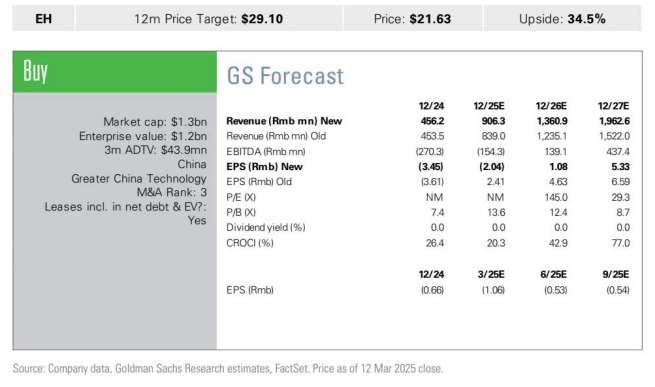Select the 3/25E quarterly column header
This screenshot has height=387, width=655.
tap(491, 275)
